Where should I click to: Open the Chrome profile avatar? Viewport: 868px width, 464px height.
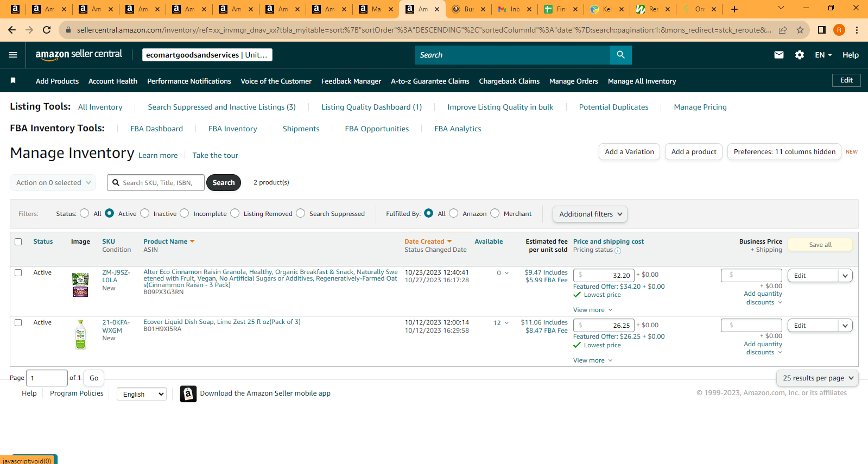pos(839,30)
